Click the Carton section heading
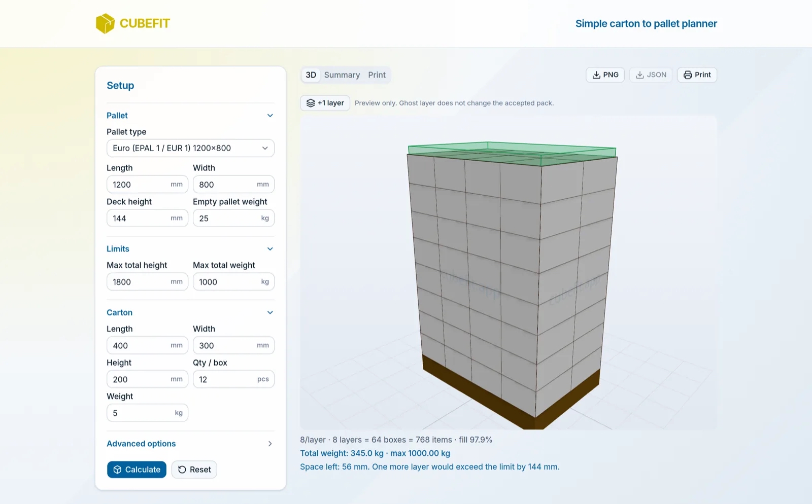 (119, 313)
